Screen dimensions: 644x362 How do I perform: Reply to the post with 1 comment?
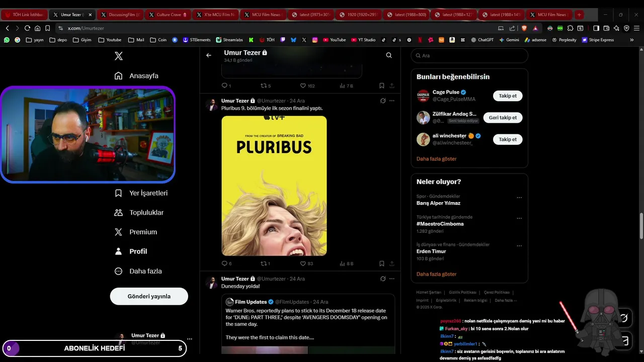click(x=226, y=85)
